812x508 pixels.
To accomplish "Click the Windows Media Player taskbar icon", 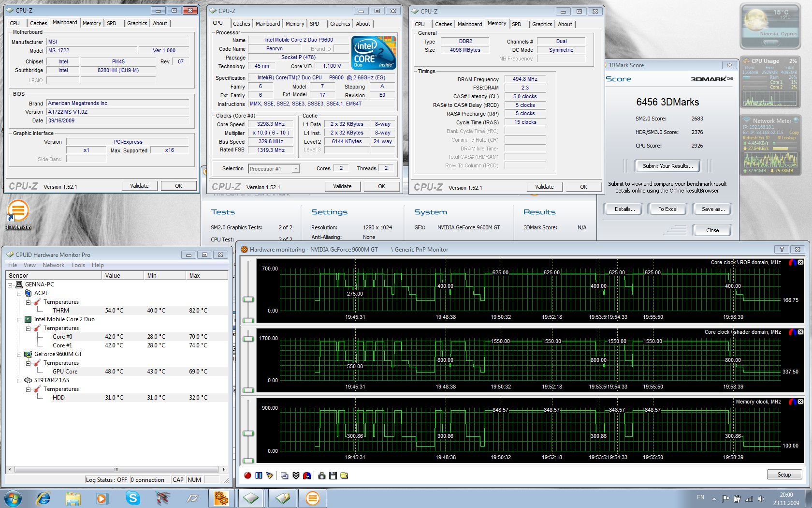I will point(102,498).
